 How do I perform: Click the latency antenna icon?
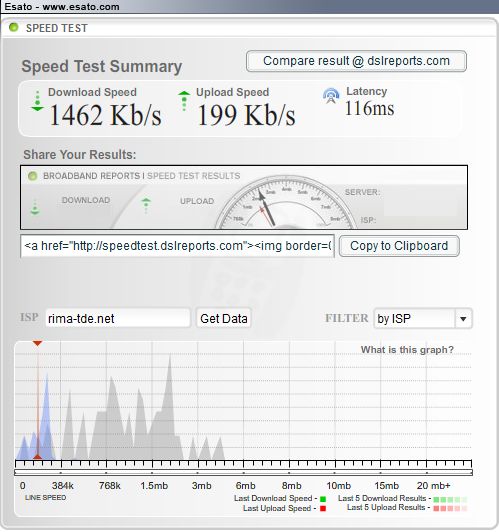click(x=331, y=96)
